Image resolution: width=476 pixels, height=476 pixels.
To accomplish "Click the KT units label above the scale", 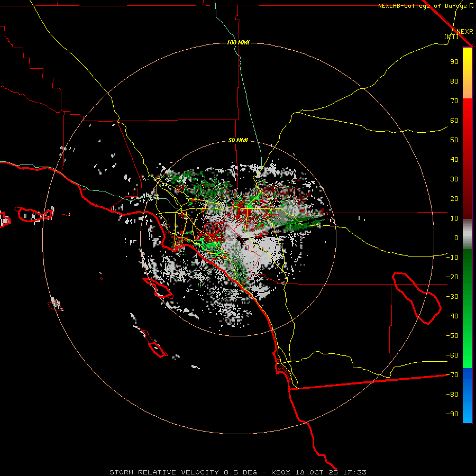I will tap(452, 36).
